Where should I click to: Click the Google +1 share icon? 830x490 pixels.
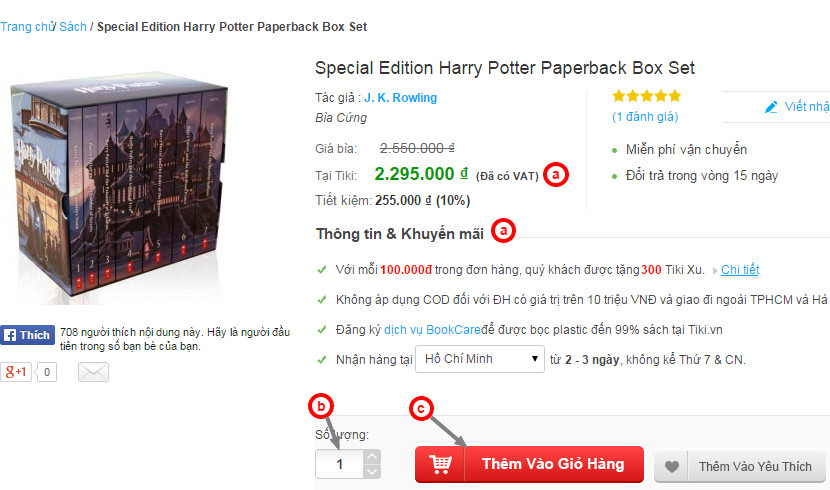pos(17,372)
